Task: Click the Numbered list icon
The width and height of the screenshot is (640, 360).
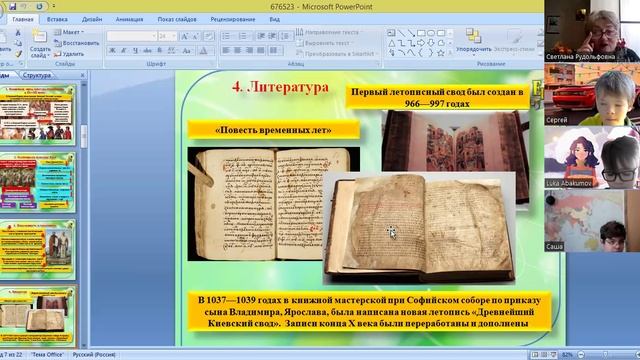Action: pyautogui.click(x=244, y=36)
